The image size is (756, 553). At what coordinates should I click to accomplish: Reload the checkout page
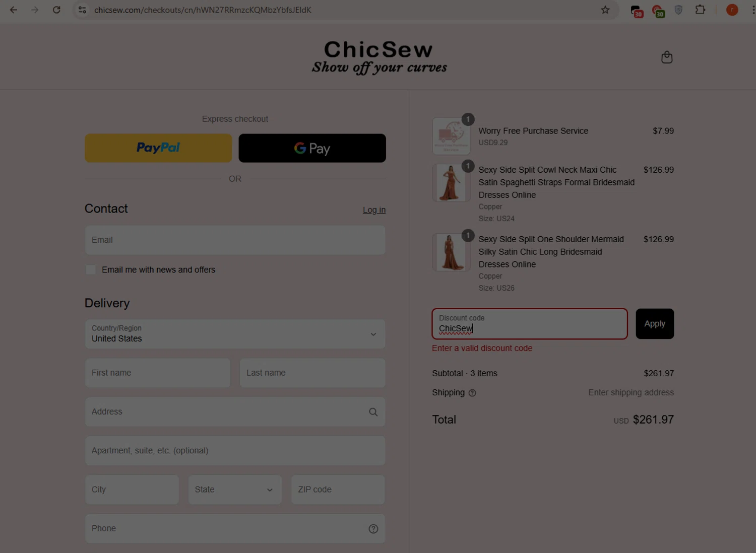point(56,10)
